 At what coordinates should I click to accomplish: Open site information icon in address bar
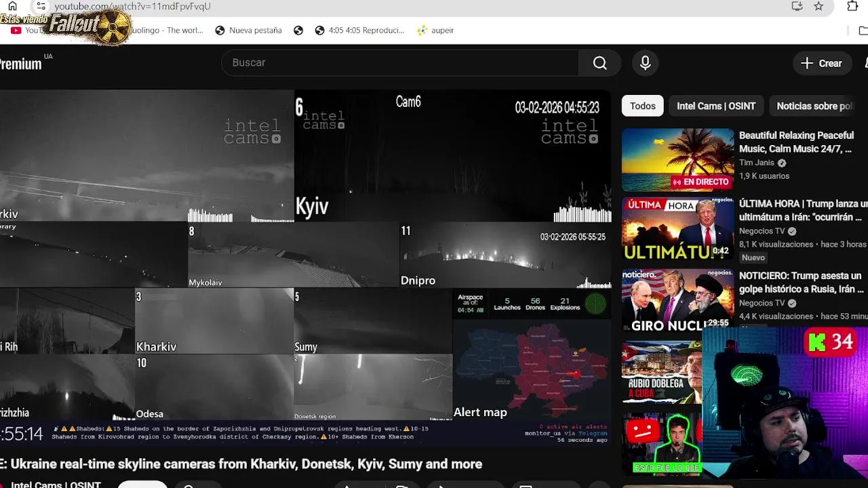[x=41, y=6]
